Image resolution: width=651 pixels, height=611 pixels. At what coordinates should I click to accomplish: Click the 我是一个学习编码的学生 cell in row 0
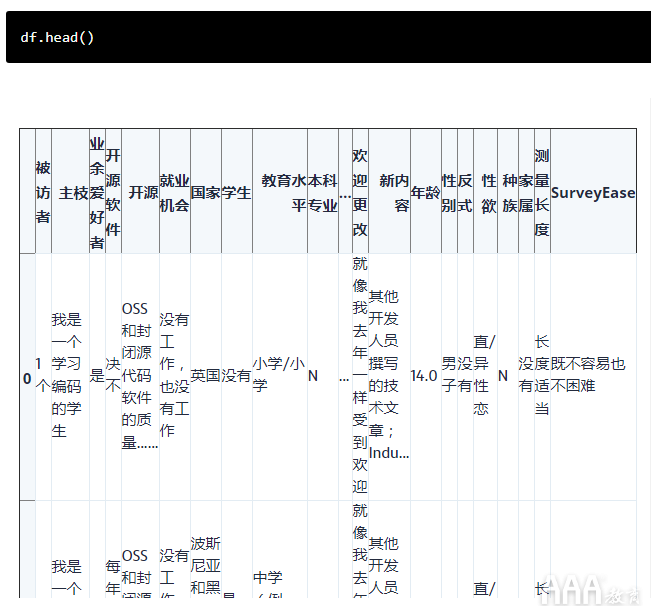[71, 377]
